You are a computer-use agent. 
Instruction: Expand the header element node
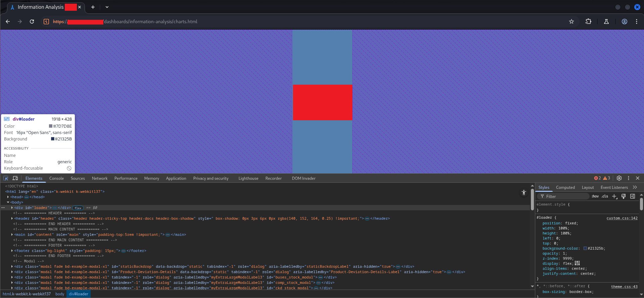[x=12, y=218]
